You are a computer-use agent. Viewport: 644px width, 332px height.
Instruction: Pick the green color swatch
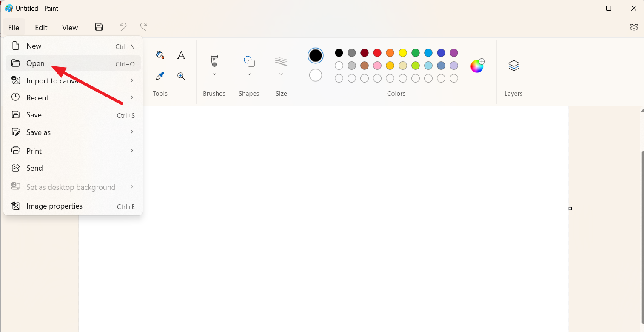pos(416,53)
